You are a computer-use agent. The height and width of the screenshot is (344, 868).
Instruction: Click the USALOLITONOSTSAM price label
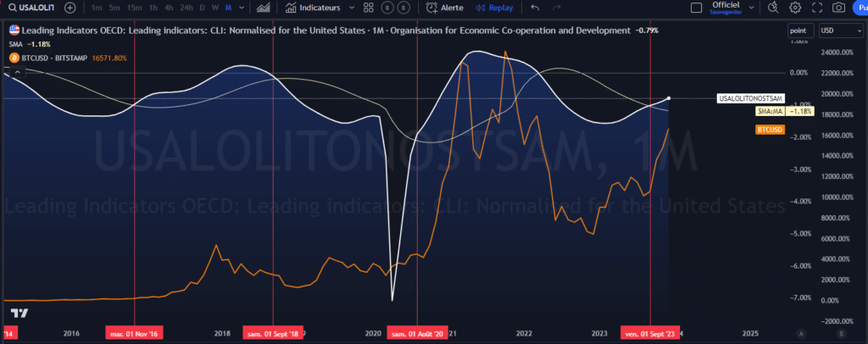pyautogui.click(x=751, y=98)
